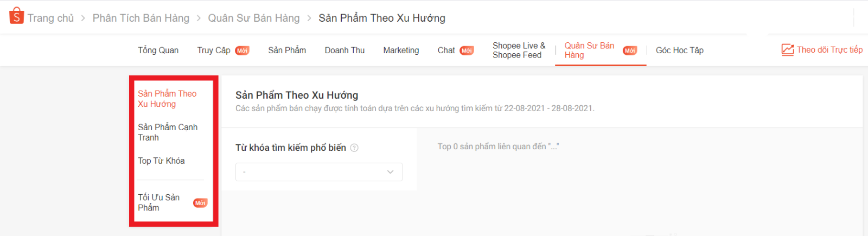Expand the popular keyword dropdown arrow

pos(390,172)
